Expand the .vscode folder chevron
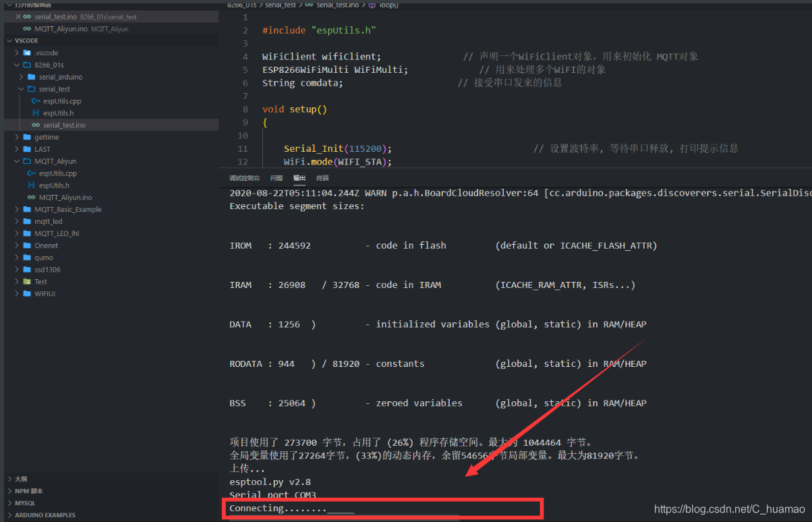Screen dimensions: 812x522 click(18, 53)
